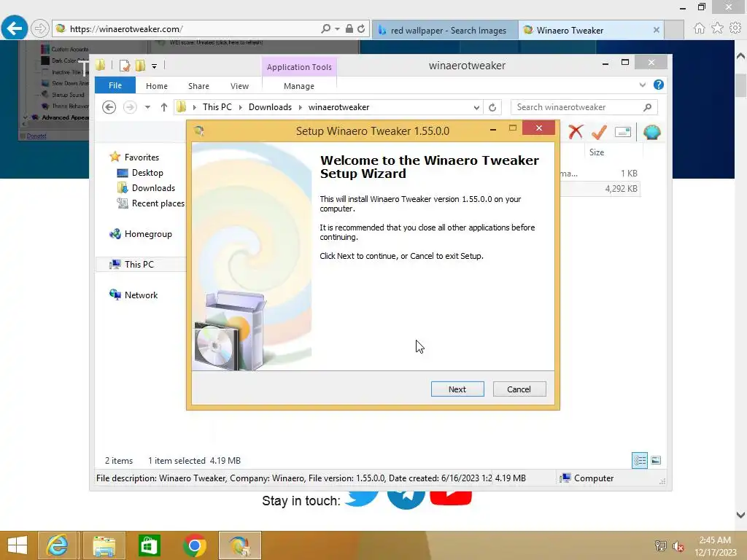The height and width of the screenshot is (560, 747).
Task: Click the Application Tools contextual tab
Action: click(299, 67)
